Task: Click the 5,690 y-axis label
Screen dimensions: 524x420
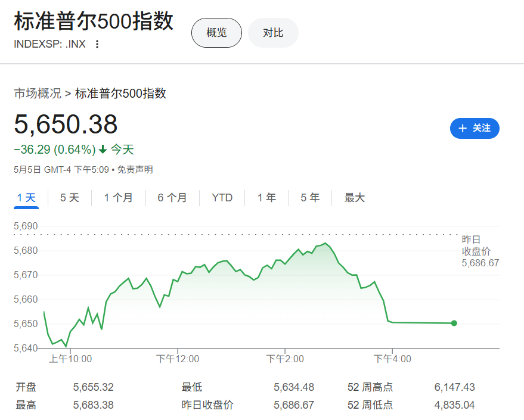Action: click(x=26, y=226)
